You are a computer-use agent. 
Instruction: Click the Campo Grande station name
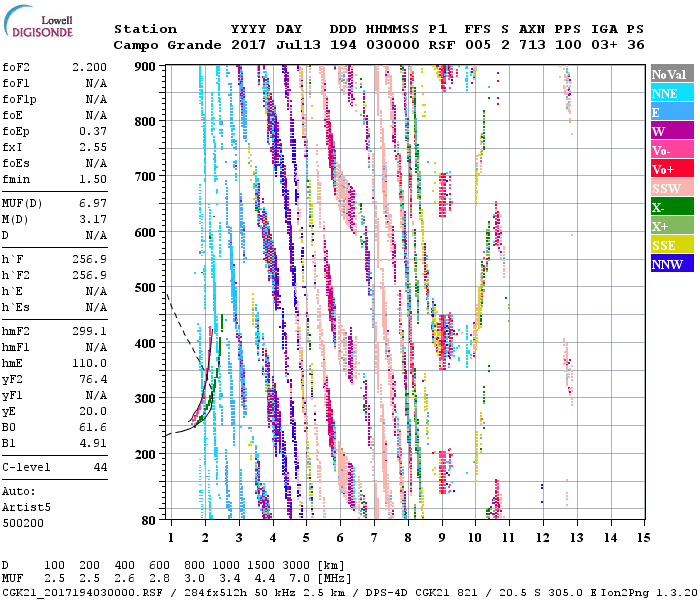click(x=167, y=45)
